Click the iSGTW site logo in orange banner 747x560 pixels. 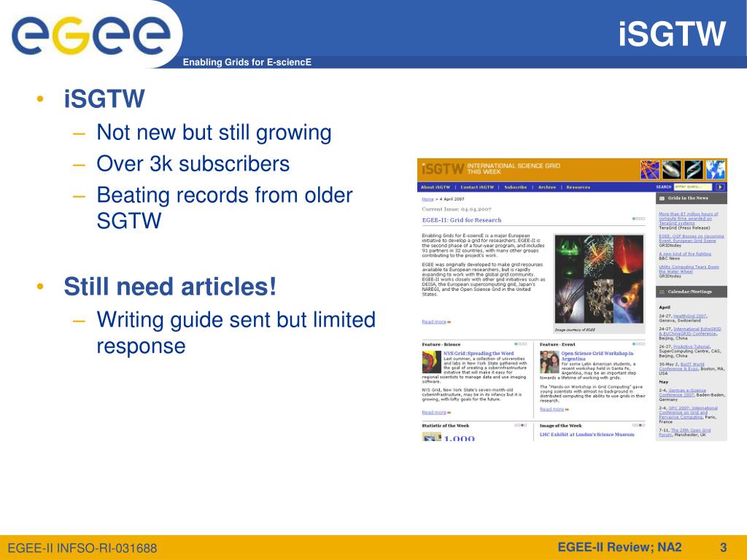coord(443,169)
